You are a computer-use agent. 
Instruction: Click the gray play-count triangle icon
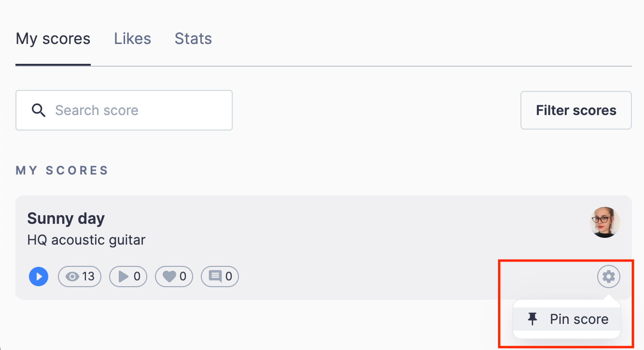(124, 277)
